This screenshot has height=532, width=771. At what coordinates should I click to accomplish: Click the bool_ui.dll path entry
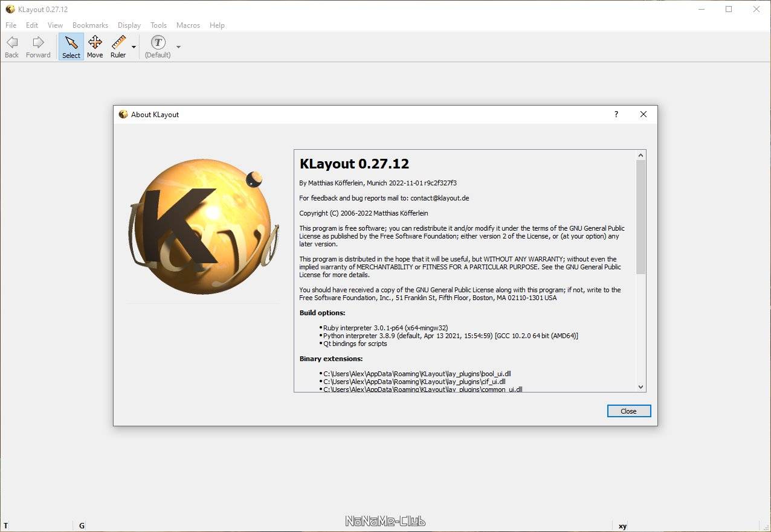click(417, 374)
